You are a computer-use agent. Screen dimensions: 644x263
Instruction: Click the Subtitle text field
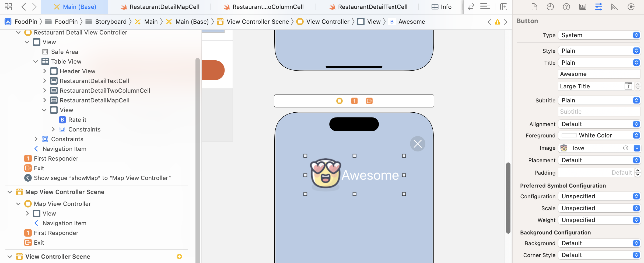599,112
